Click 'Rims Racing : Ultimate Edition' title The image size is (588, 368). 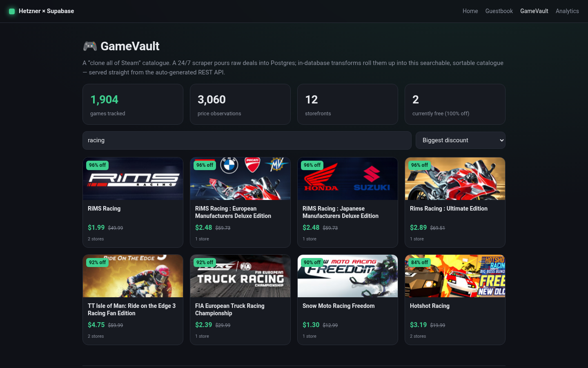tap(449, 209)
